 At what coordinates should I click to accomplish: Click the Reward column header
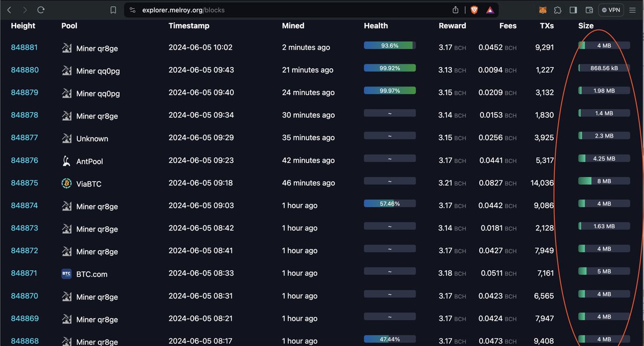pos(452,26)
